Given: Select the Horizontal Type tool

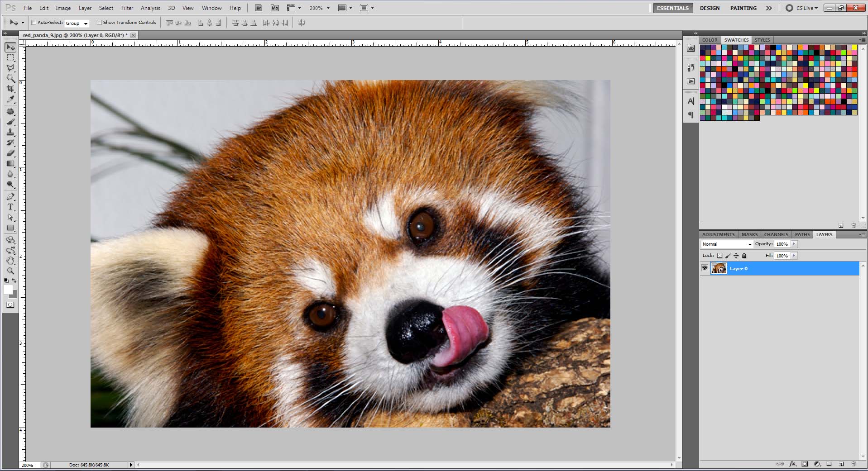Looking at the screenshot, I should pos(10,207).
